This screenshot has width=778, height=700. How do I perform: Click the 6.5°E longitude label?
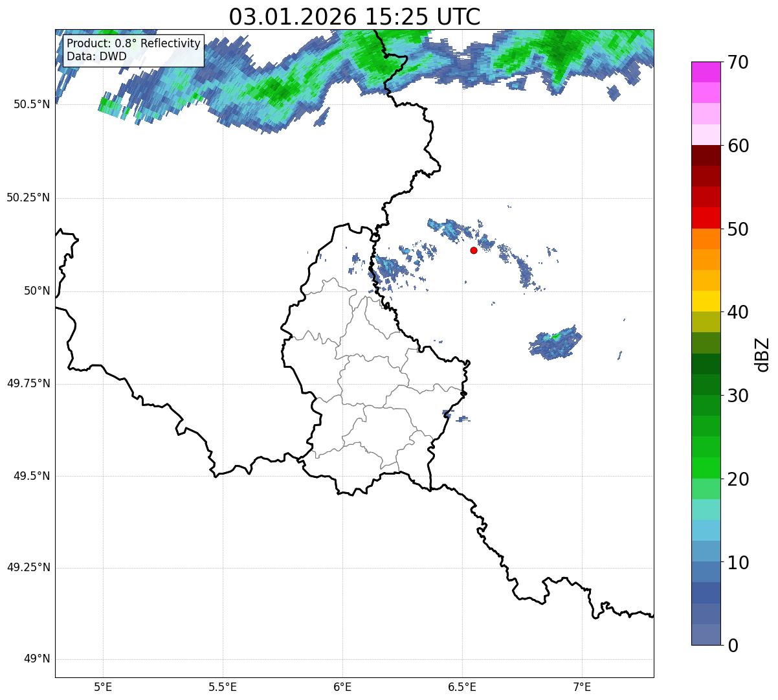pos(462,686)
